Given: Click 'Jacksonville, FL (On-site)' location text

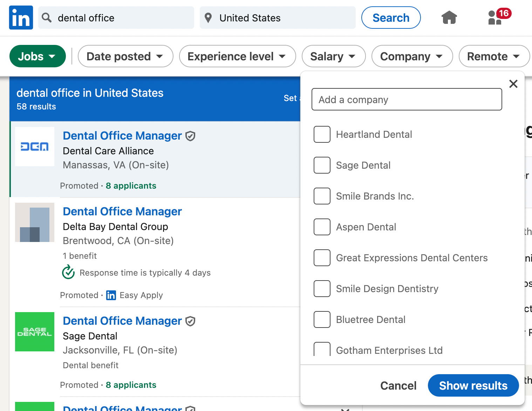Looking at the screenshot, I should tap(120, 350).
